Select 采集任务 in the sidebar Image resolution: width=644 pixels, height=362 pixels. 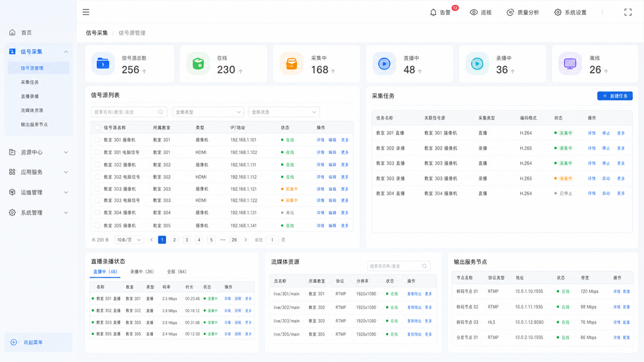tap(30, 82)
